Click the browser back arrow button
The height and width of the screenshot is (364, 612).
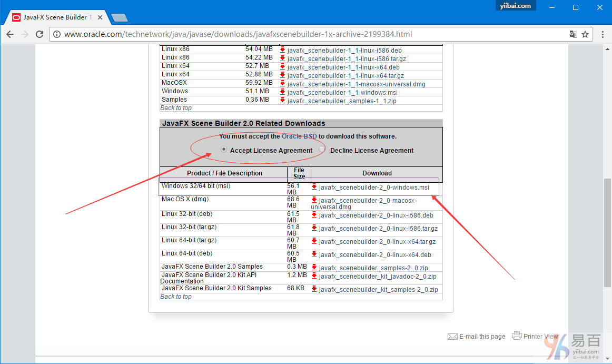click(10, 34)
